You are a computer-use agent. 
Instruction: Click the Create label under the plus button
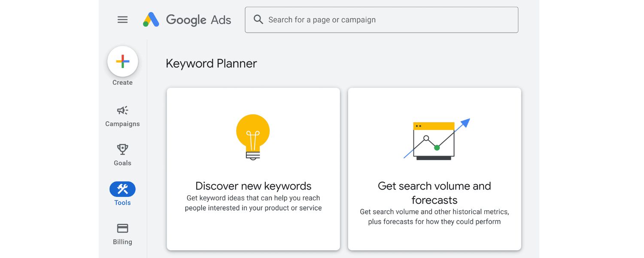[122, 82]
